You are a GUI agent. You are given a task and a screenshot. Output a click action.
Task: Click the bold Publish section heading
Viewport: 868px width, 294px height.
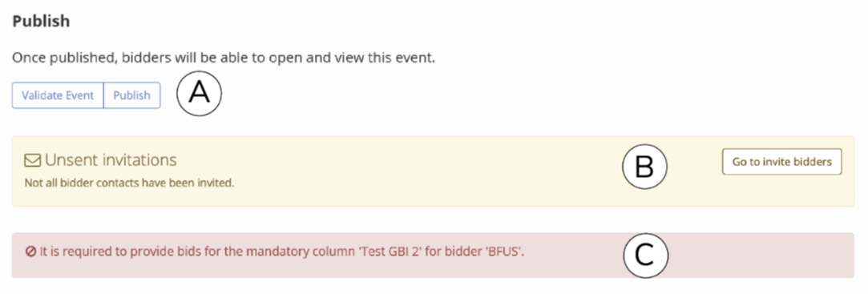coord(41,22)
